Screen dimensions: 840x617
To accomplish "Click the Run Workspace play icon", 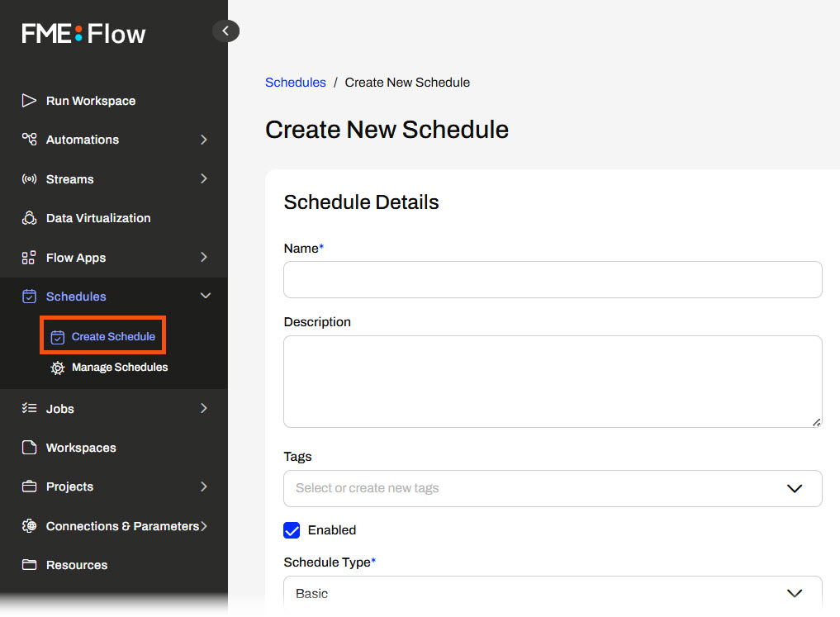I will tap(29, 101).
